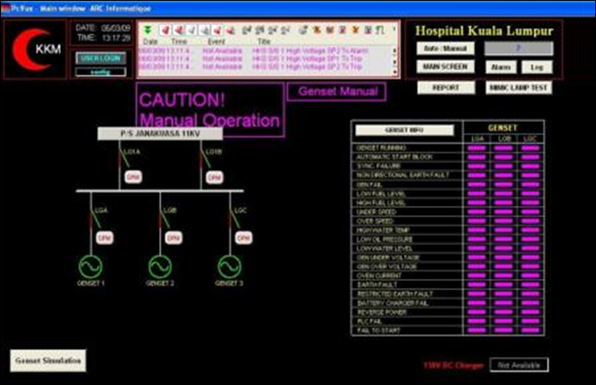Click the green double-arrow icon in alarm toolbar
Viewport: 596px width, 385px height.
click(x=148, y=30)
